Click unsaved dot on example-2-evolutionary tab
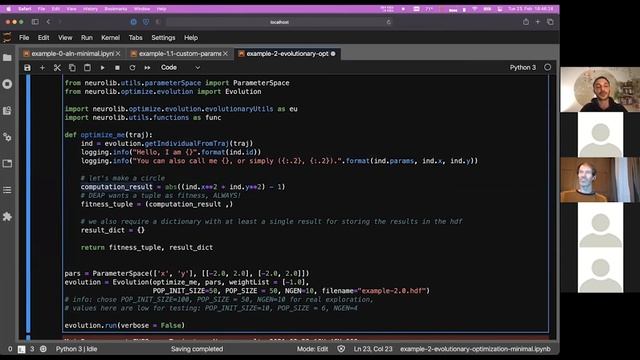 (x=333, y=54)
